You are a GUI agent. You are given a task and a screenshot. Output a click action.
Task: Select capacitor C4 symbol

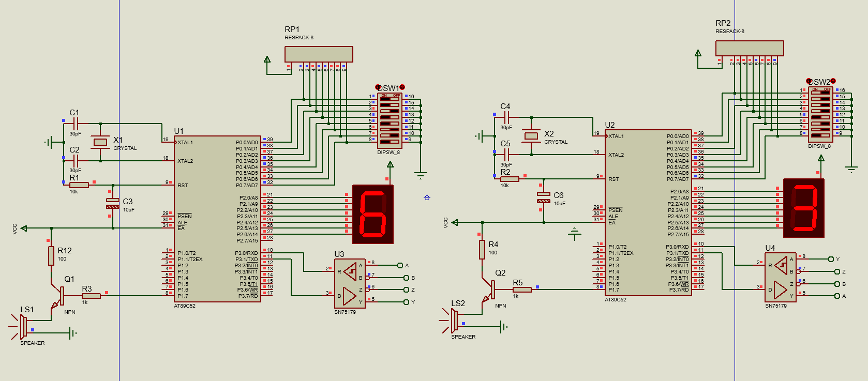point(506,117)
